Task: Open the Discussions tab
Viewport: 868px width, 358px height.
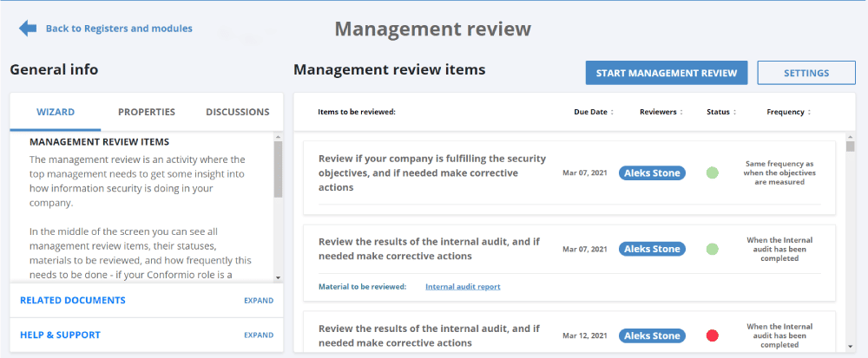Action: [238, 112]
